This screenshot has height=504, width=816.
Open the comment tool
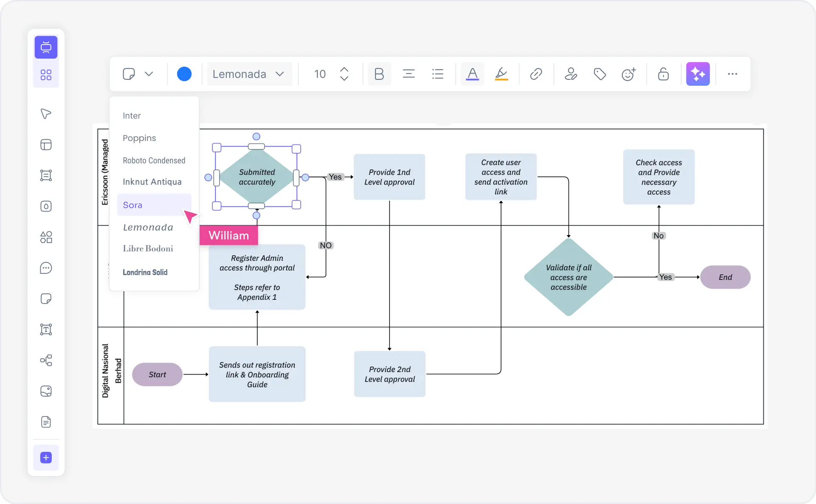point(46,268)
